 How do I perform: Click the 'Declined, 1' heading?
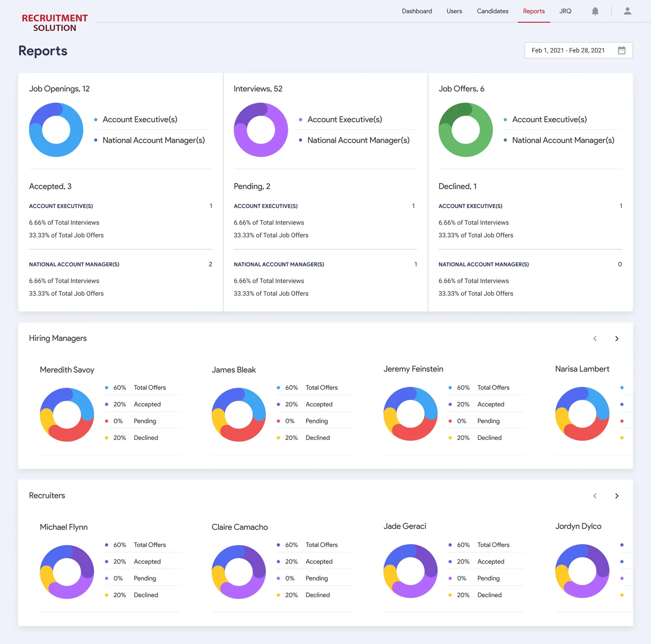tap(457, 186)
